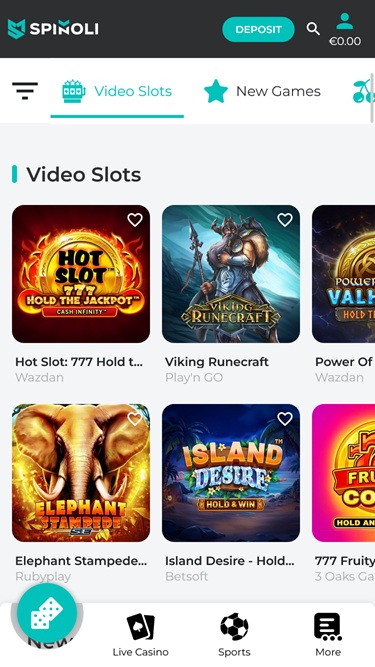Open Elephant Stampede game thumbnail

[x=81, y=473]
